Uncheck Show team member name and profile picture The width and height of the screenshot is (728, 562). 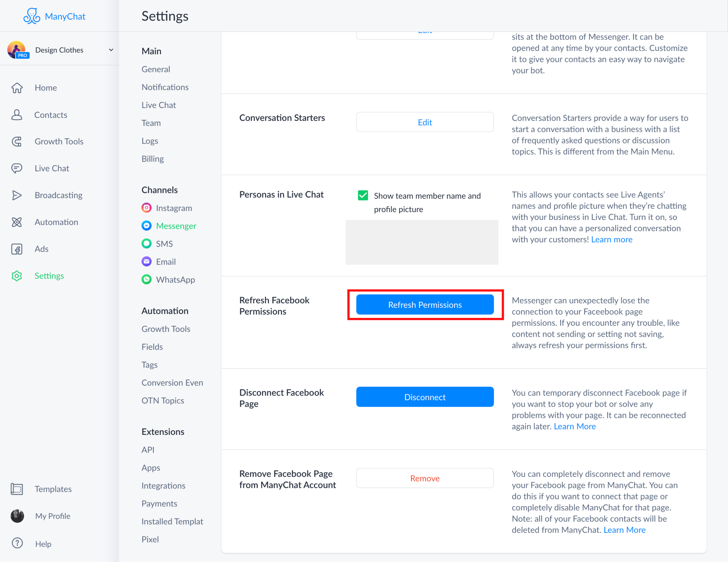click(x=363, y=195)
